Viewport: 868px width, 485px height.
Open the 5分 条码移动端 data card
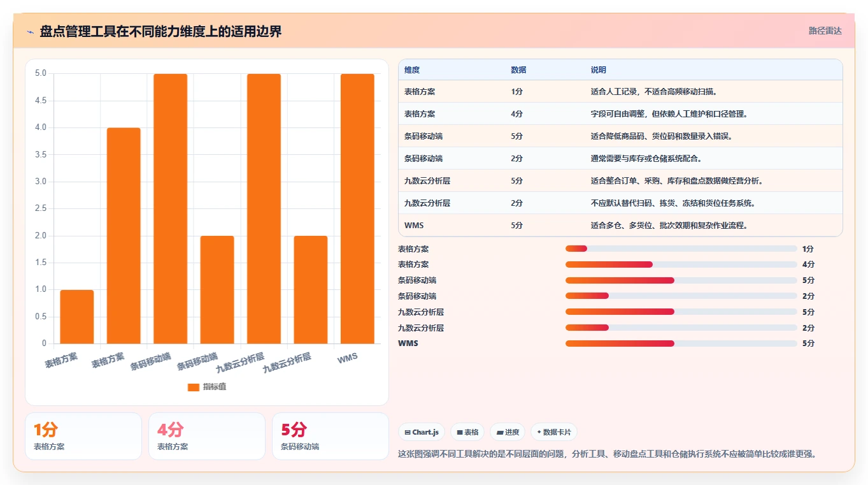tap(331, 436)
